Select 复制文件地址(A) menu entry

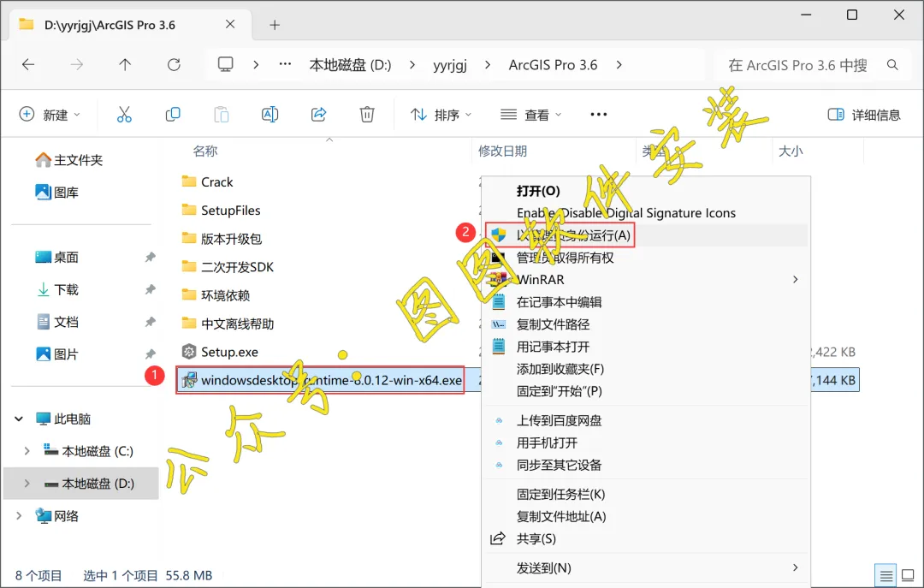pos(646,517)
